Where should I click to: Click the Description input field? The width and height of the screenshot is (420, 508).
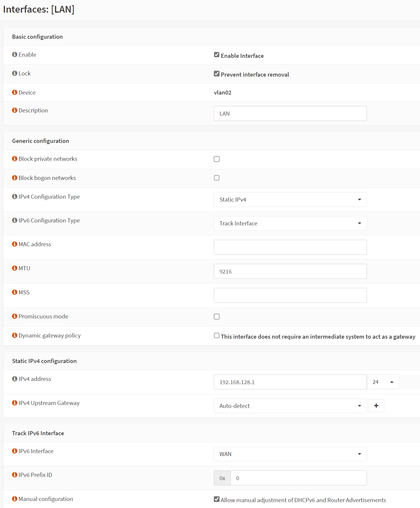[290, 114]
